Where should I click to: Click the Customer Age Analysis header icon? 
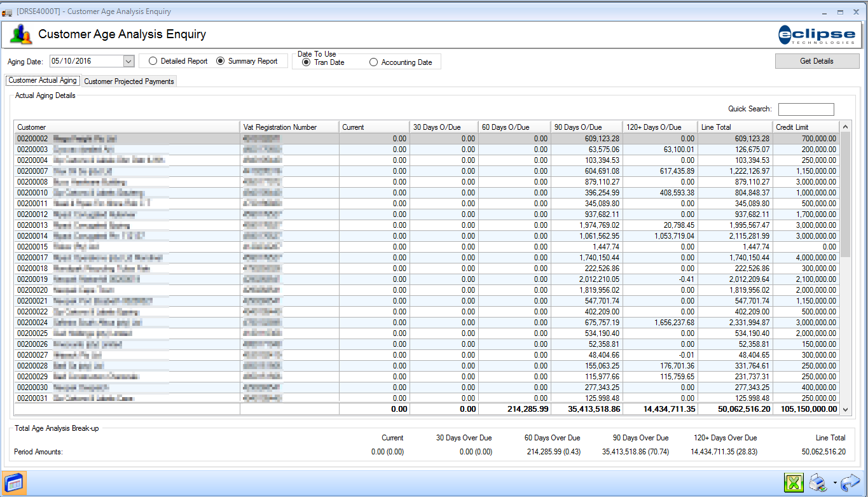click(21, 34)
